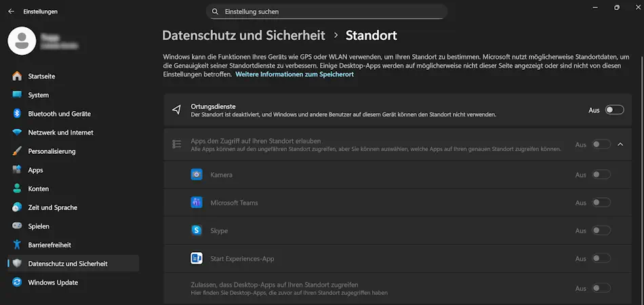Click the Microsoft Teams app icon
This screenshot has height=305, width=644.
pyautogui.click(x=197, y=203)
